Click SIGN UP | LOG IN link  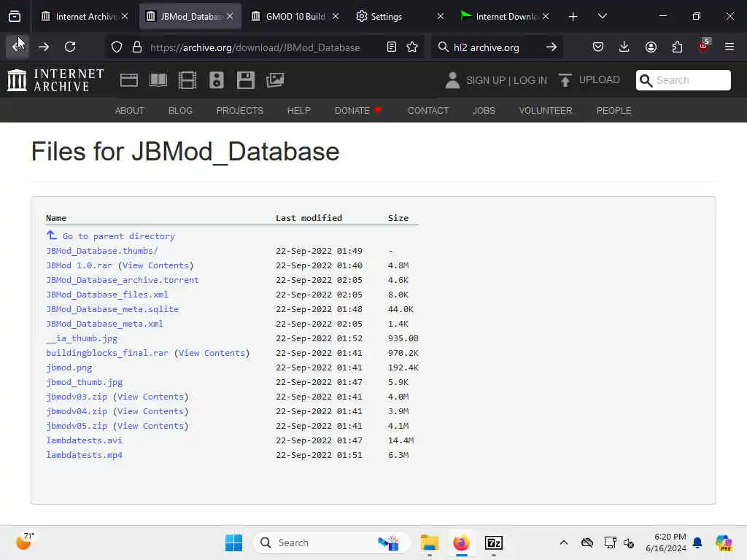click(x=506, y=80)
